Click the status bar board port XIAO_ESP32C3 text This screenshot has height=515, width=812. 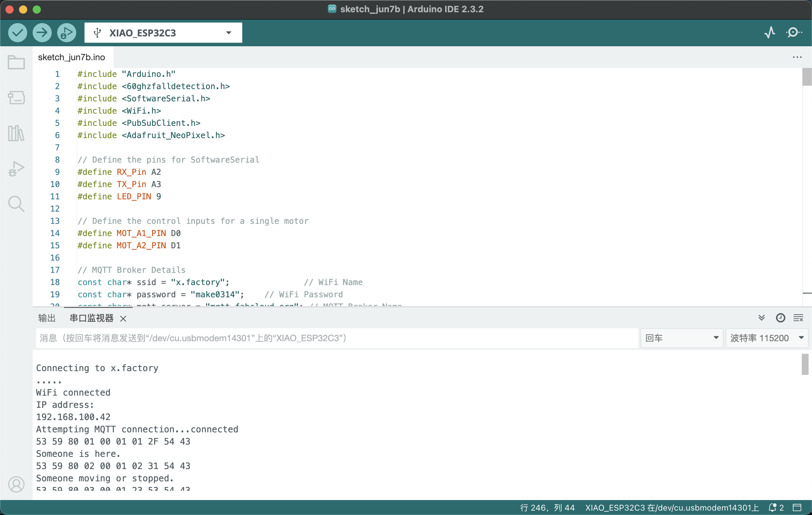click(x=672, y=508)
